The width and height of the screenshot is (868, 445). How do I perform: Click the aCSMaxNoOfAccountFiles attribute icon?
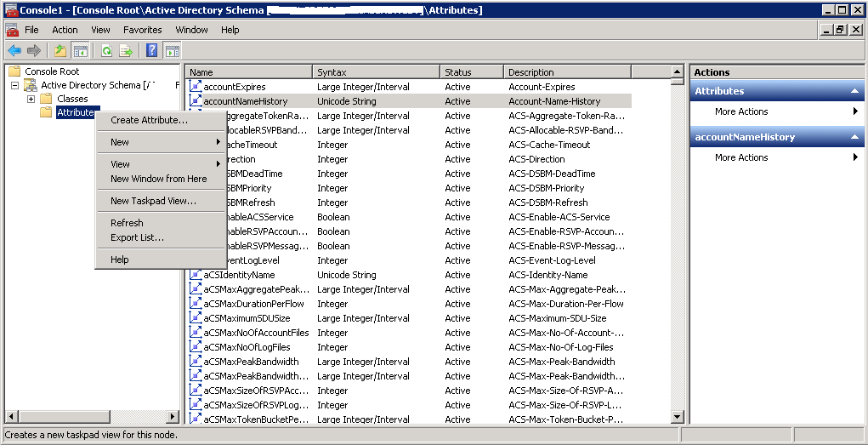[x=196, y=332]
